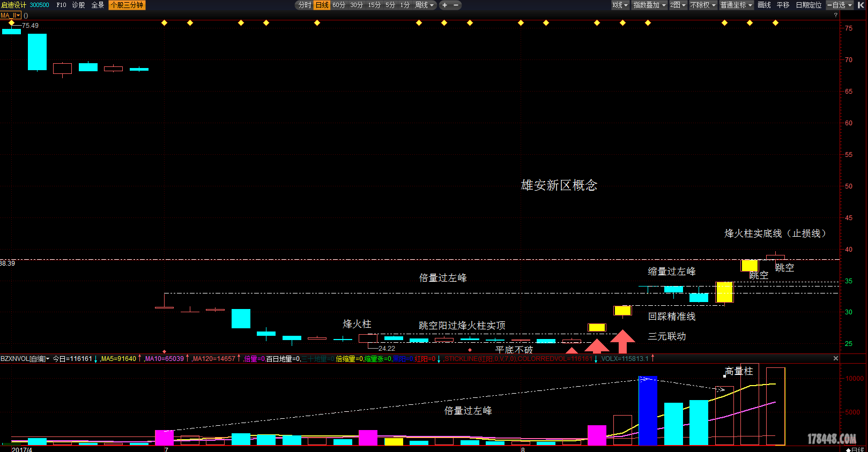Click the 个股三分钟 button
Screen dimensions: 868x452
[127, 5]
